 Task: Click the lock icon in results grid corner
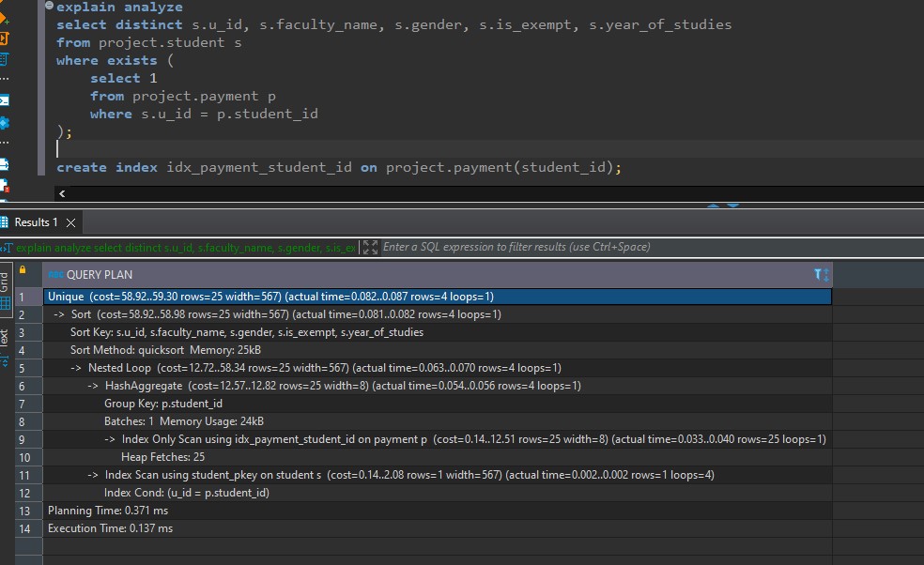click(x=23, y=271)
